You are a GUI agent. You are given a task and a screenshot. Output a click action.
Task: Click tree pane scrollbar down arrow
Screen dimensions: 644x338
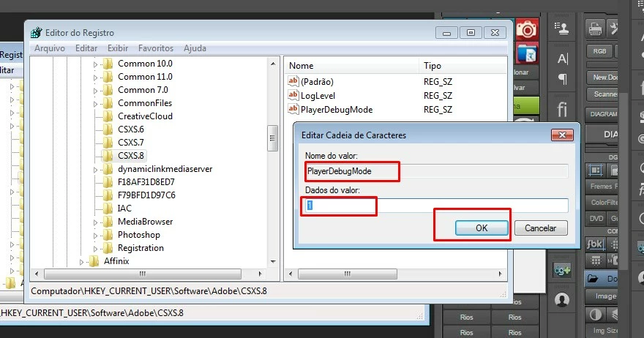point(273,262)
